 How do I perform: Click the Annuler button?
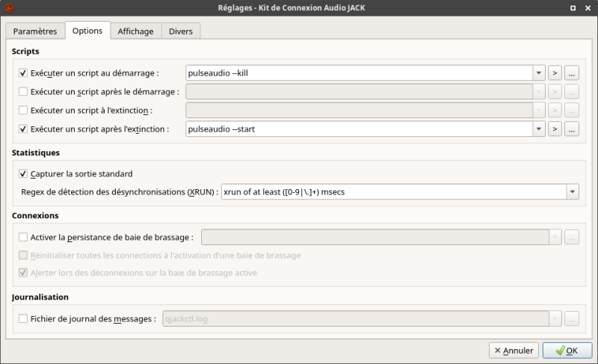[514, 351]
